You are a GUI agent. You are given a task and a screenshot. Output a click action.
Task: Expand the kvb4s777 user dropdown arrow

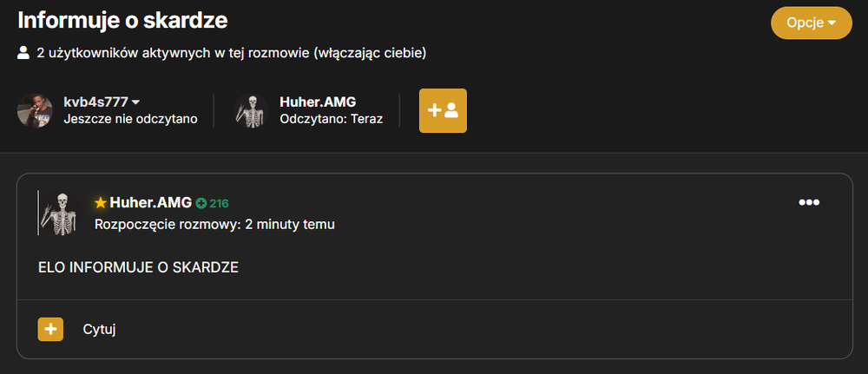pyautogui.click(x=135, y=102)
